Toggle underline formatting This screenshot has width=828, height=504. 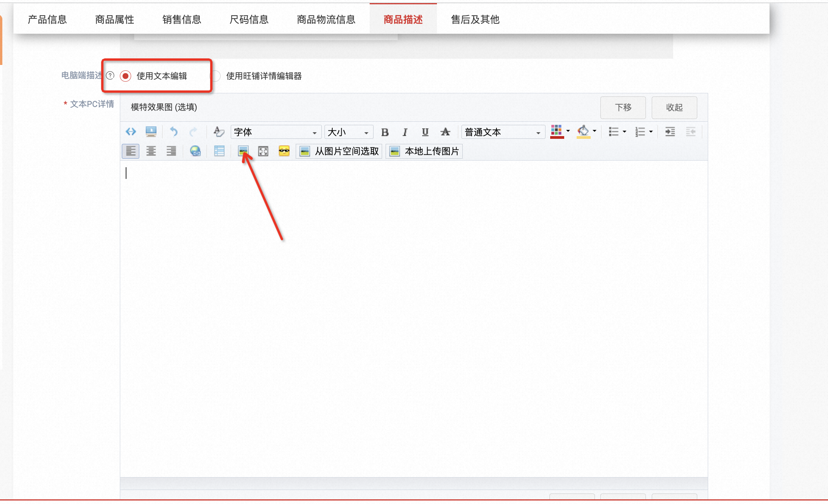click(x=425, y=132)
